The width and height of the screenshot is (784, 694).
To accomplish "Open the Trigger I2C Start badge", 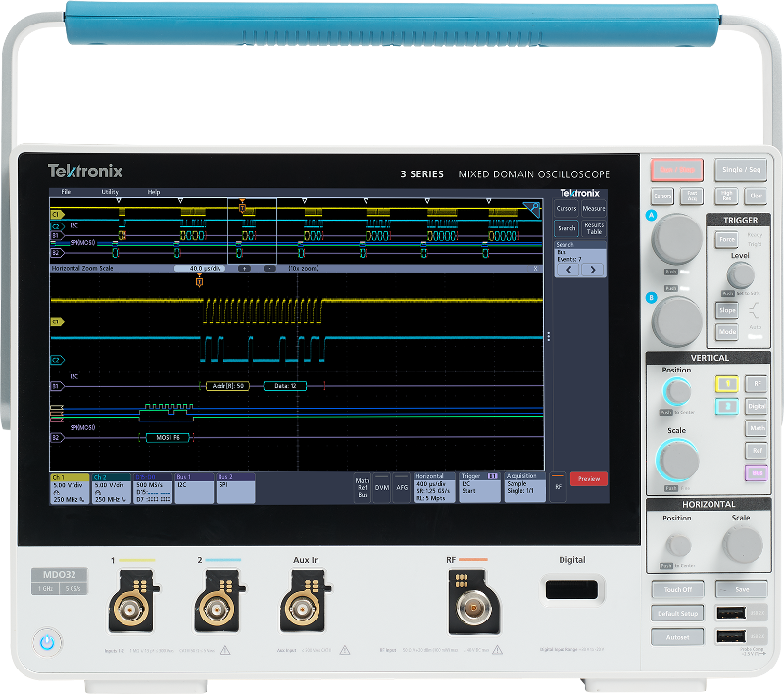I will coord(479,487).
